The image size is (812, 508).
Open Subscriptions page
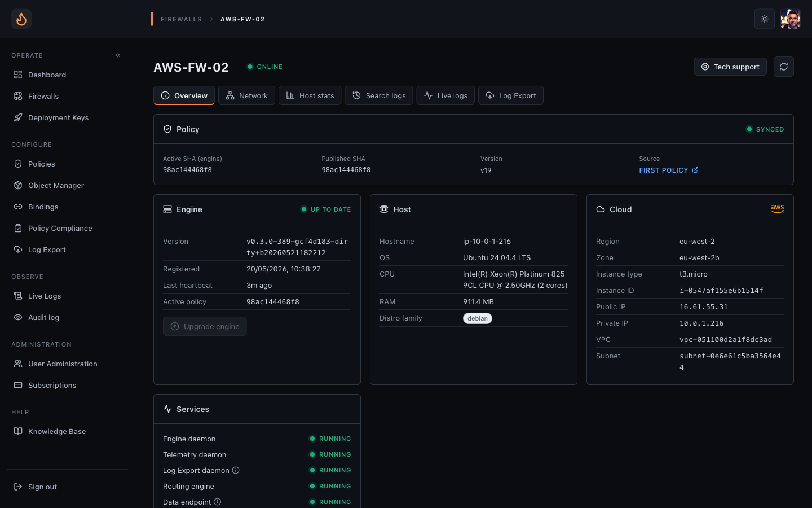[x=68, y=385]
